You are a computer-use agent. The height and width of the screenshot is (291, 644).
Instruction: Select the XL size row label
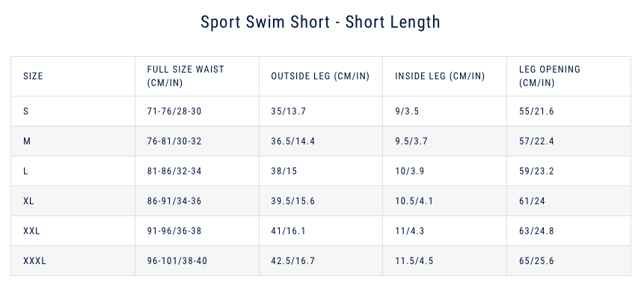[28, 201]
